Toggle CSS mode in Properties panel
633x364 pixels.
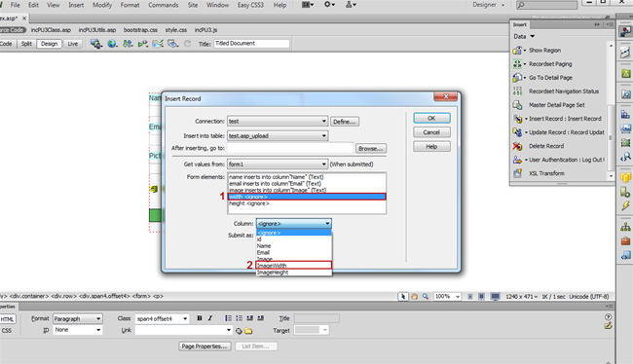[x=7, y=331]
